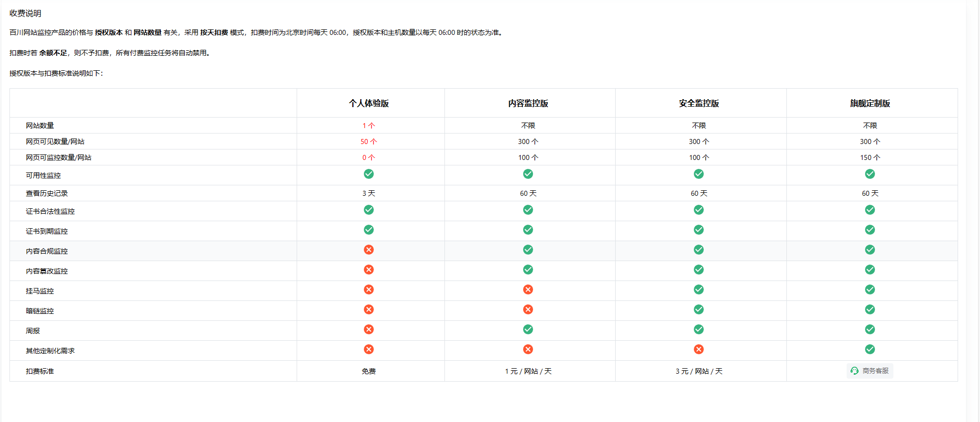
Task: Click 60 天 under 内容监控版
Action: (528, 193)
